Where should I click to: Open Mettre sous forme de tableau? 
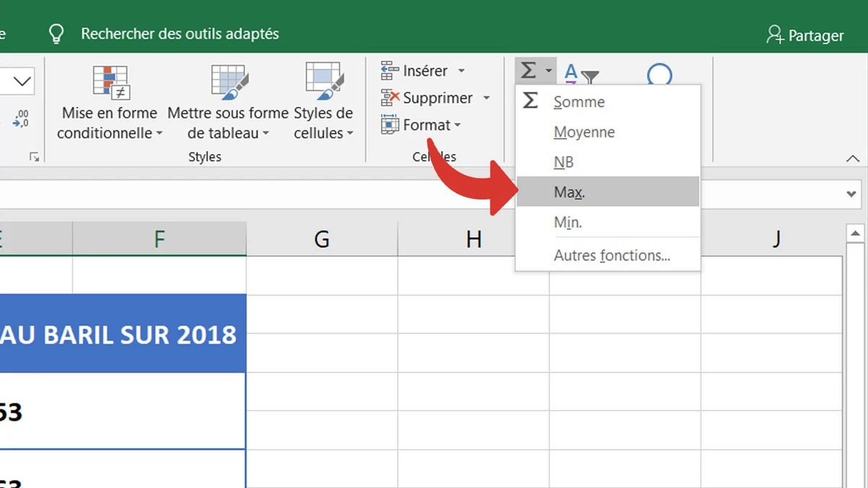tap(228, 82)
